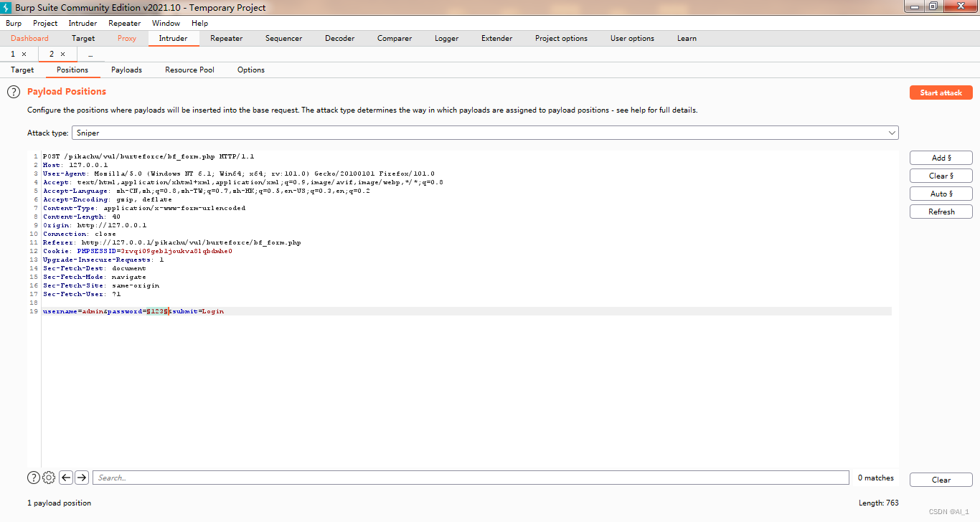Click the '1 payload position' status text
Image resolution: width=980 pixels, height=522 pixels.
[60, 503]
